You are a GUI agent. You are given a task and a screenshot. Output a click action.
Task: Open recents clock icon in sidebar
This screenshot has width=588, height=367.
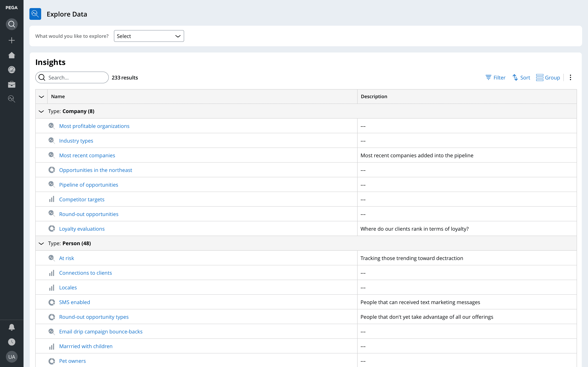(12, 342)
